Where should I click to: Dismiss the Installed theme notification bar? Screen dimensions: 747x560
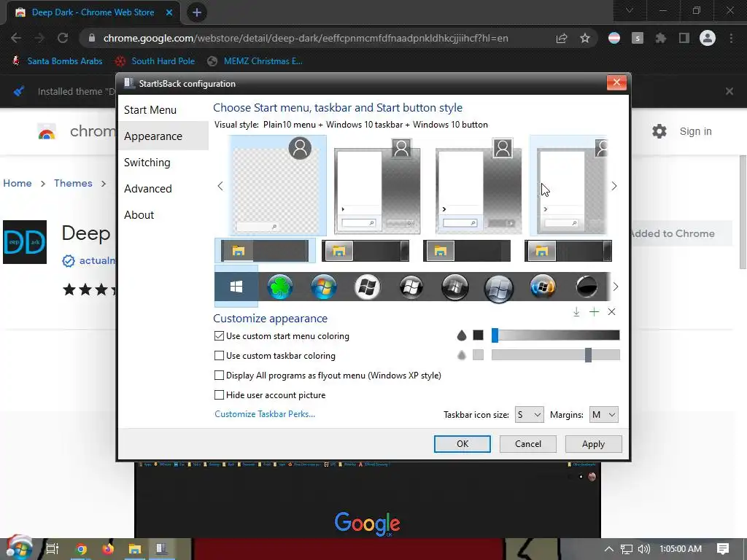pyautogui.click(x=729, y=91)
